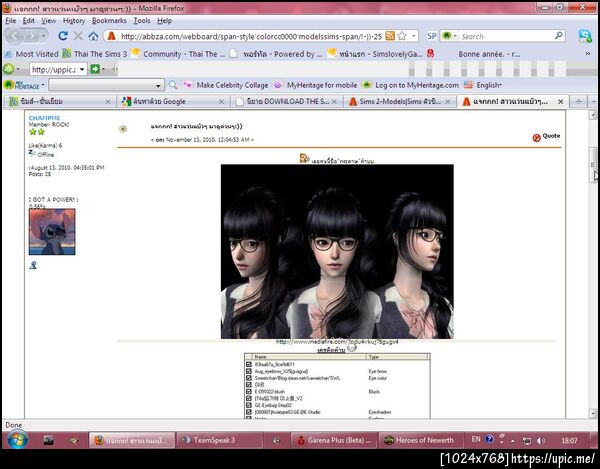Image resolution: width=600 pixels, height=469 pixels.
Task: Open the back/forward history dropdown arrow
Action: pyautogui.click(x=43, y=36)
